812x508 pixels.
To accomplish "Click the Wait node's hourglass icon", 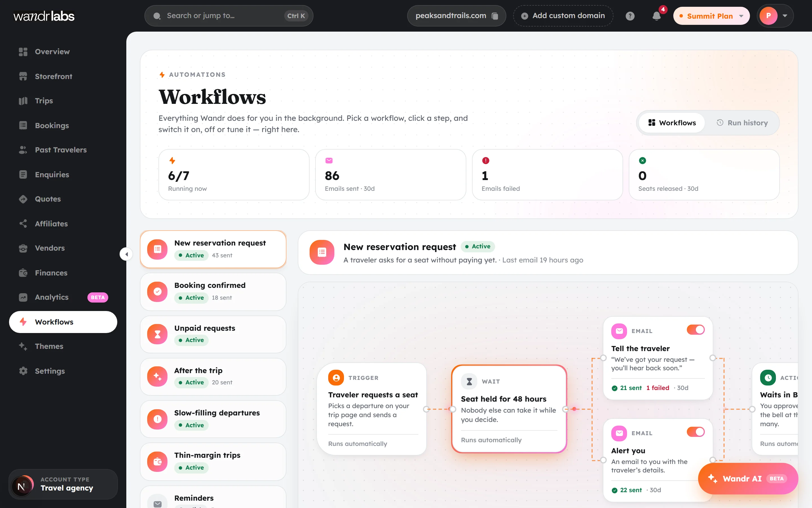I will point(469,381).
